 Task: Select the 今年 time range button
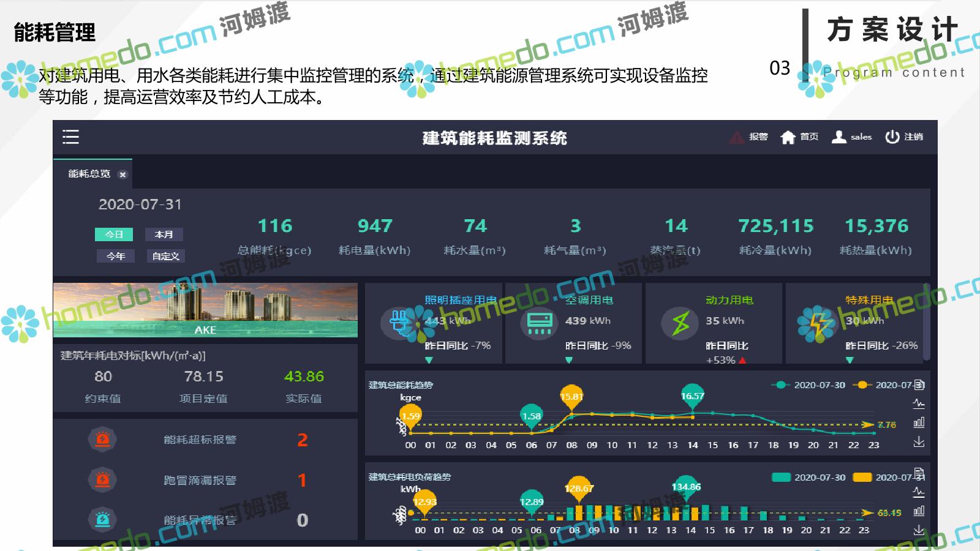pos(115,256)
